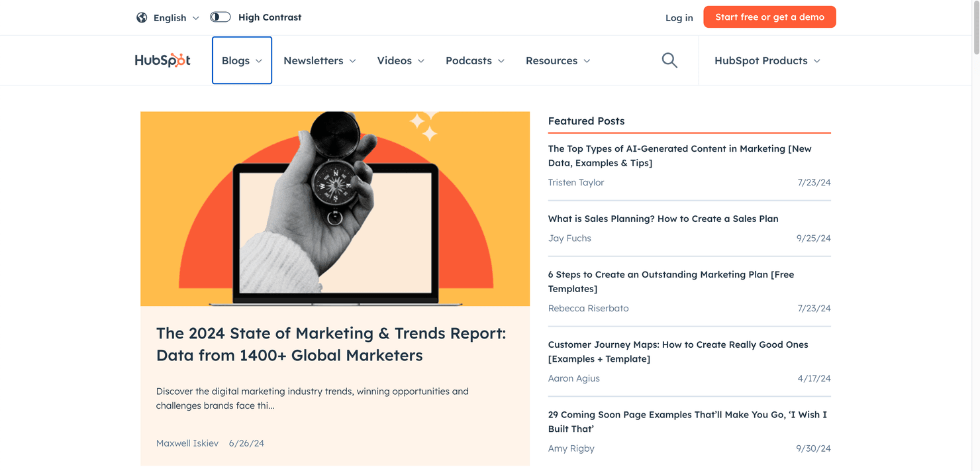Open 6 Steps Marketing Plan post
This screenshot has height=471, width=980.
coord(671,282)
